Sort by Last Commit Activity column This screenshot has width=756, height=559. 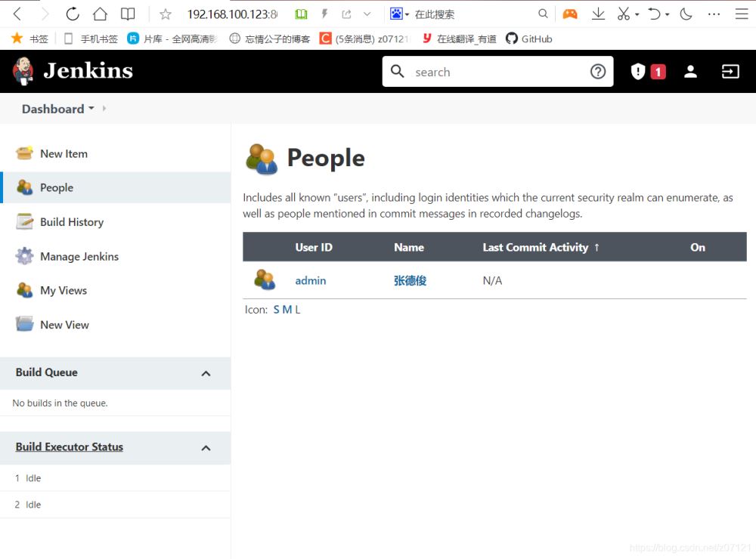click(541, 247)
